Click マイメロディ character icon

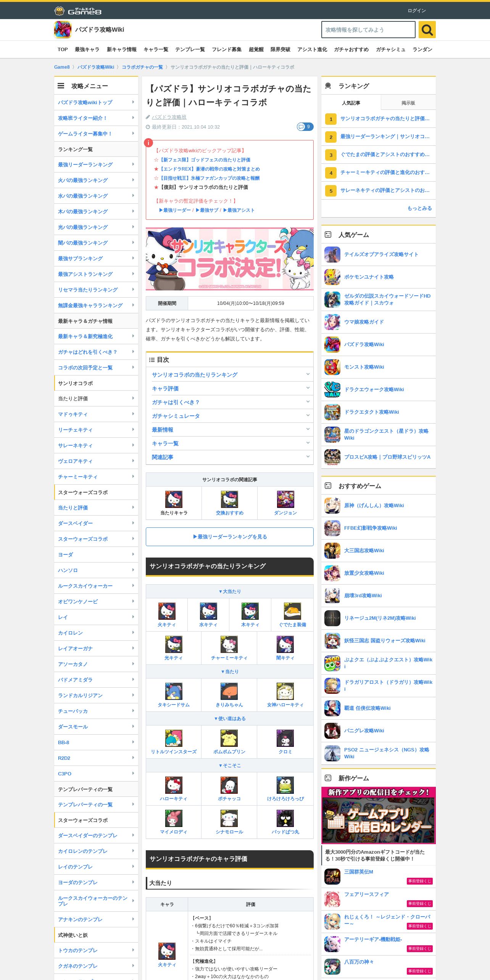174,818
